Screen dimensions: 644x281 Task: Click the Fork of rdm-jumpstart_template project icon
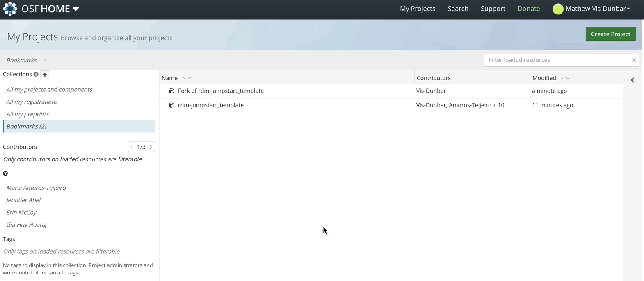tap(171, 91)
